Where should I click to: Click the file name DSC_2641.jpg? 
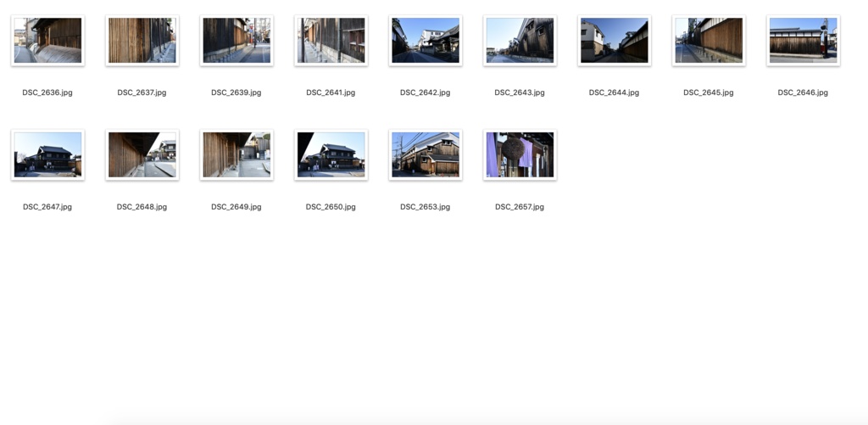point(331,92)
